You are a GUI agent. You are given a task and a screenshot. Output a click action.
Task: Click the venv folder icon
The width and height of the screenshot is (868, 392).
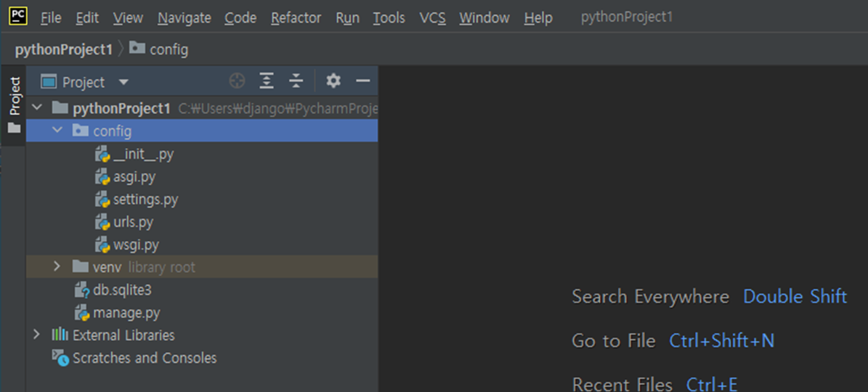pos(81,267)
